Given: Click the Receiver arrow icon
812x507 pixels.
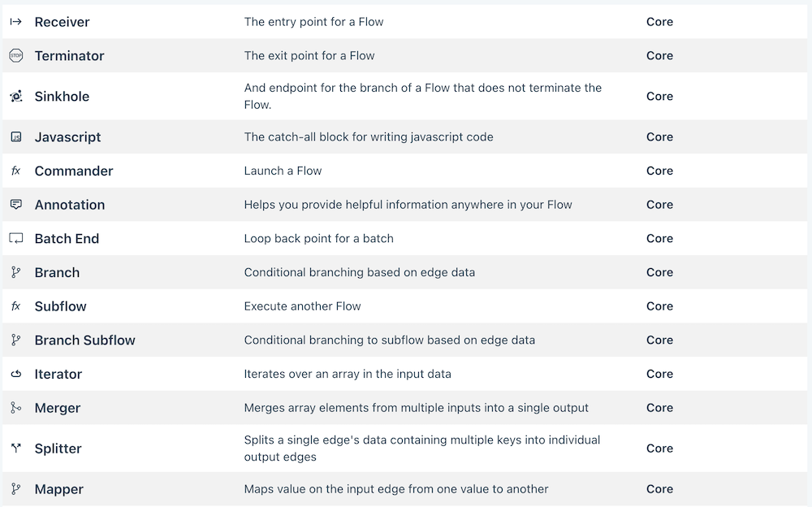Looking at the screenshot, I should click(15, 22).
